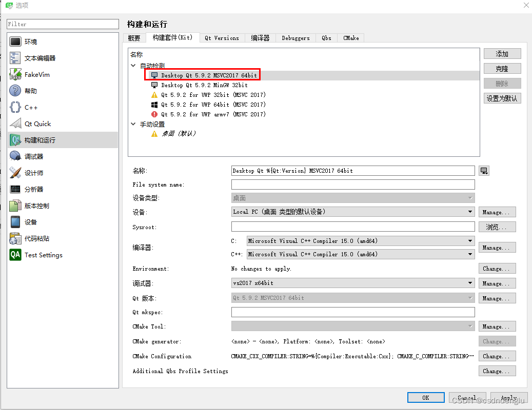This screenshot has width=532, height=410.
Task: Click warning icon next to 桌面 (默认) kit
Action: [154, 134]
